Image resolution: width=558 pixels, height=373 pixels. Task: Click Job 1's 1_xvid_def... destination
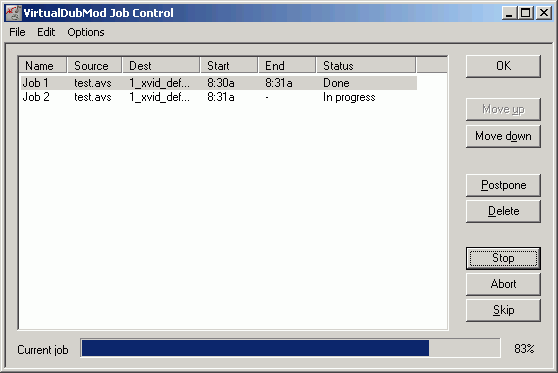click(x=159, y=83)
